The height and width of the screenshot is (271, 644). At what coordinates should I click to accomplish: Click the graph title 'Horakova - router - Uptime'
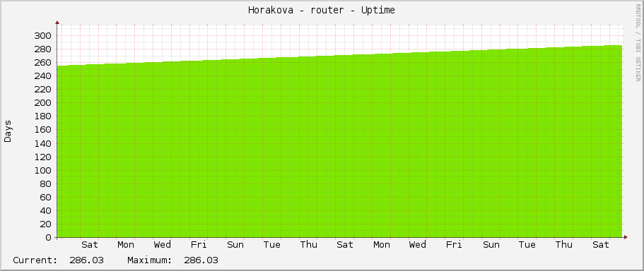322,11
